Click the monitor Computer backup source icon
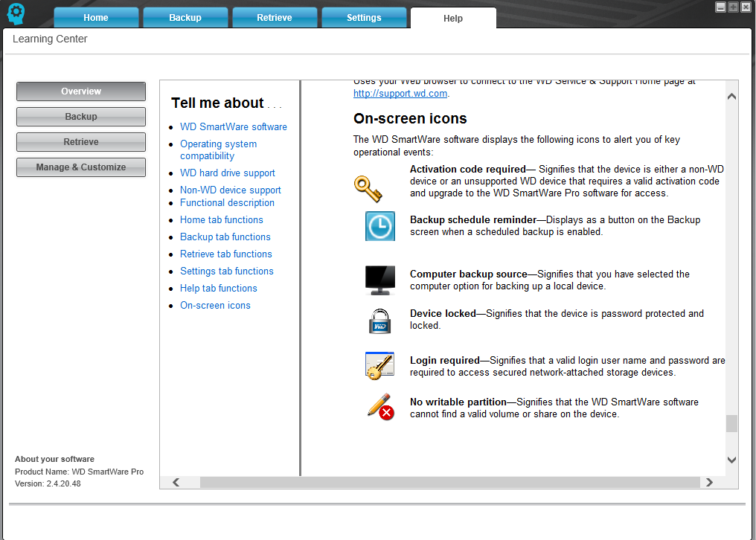 (x=380, y=280)
